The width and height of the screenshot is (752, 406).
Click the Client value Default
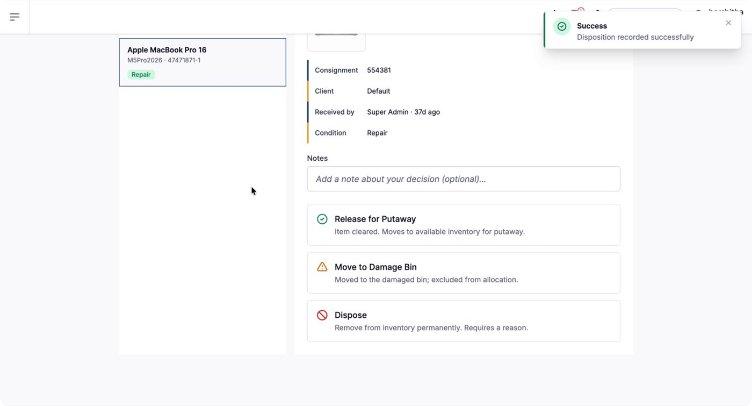(378, 91)
